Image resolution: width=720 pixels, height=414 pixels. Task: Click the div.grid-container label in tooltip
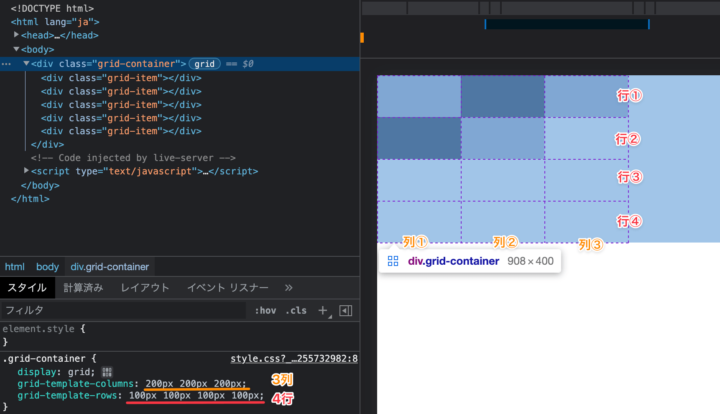point(453,261)
